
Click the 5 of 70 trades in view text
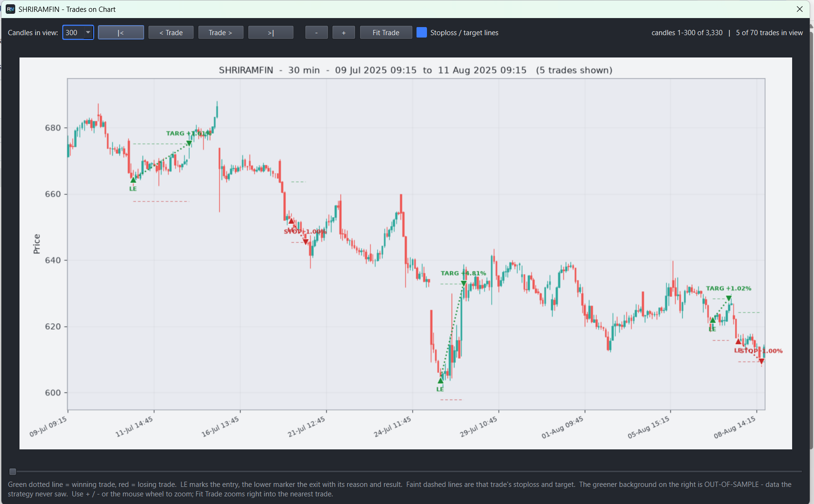coord(769,33)
